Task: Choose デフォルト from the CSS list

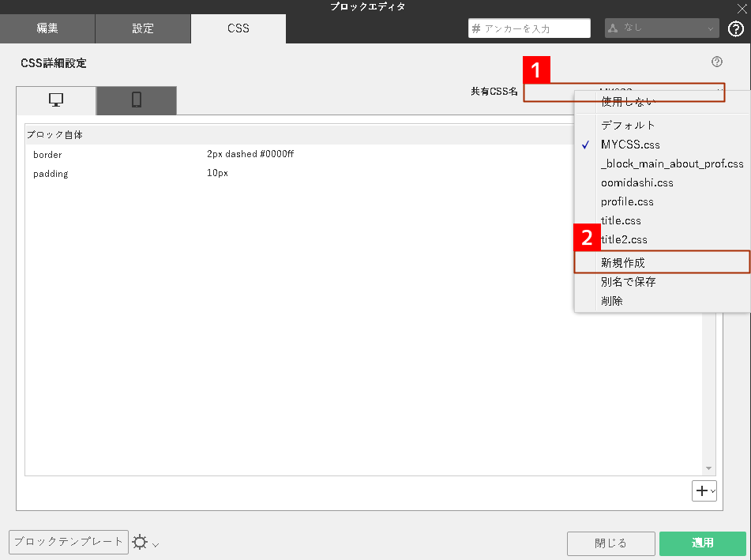Action: click(663, 126)
